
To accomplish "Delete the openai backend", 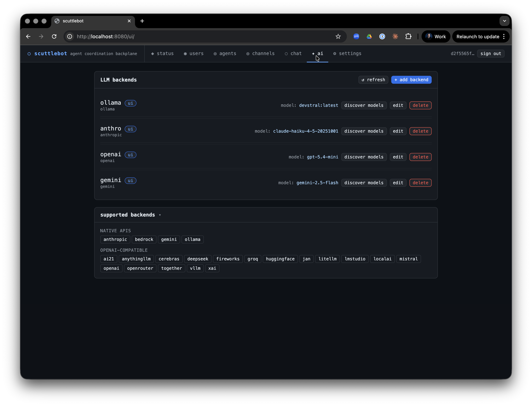I will click(420, 157).
